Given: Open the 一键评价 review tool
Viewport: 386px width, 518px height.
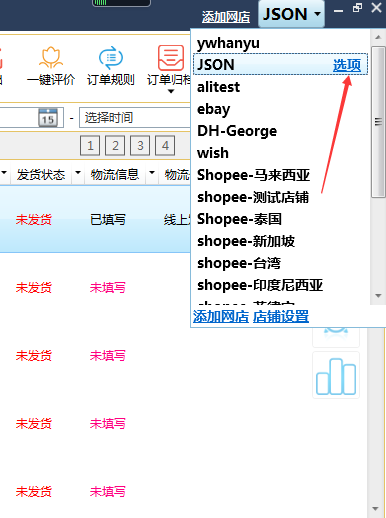Looking at the screenshot, I should (x=51, y=67).
